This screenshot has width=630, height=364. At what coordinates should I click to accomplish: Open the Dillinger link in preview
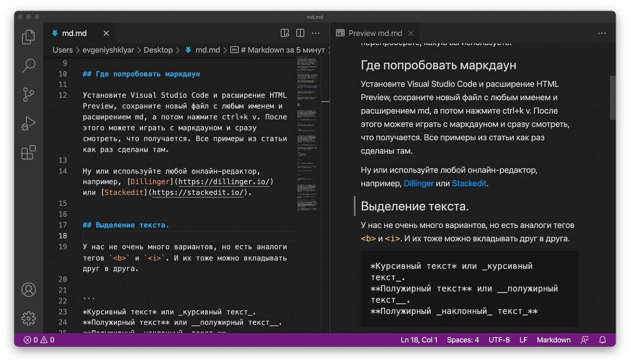418,184
